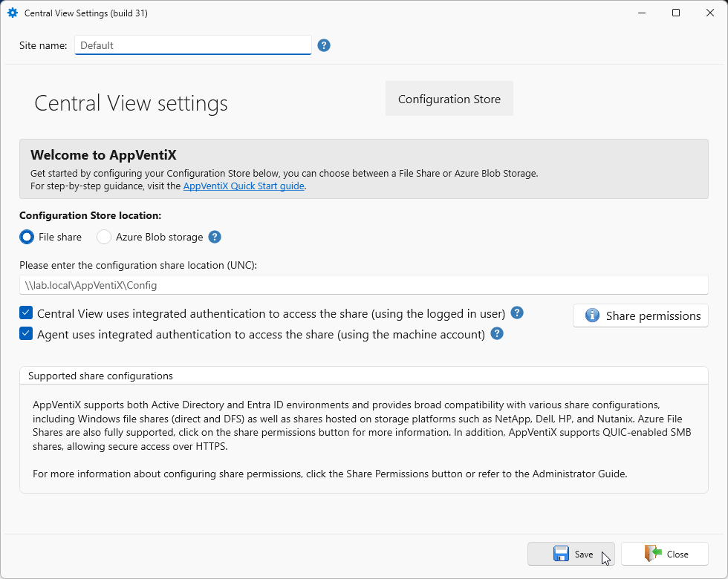Uncheck Agent uses integrated authentication checkbox

click(26, 333)
